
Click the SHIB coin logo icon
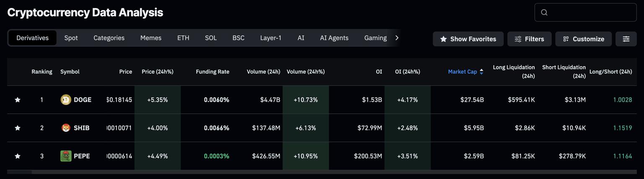point(66,128)
